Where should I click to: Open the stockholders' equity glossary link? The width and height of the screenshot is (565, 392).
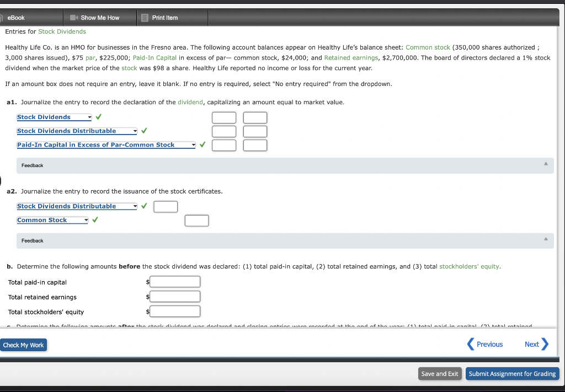click(469, 267)
